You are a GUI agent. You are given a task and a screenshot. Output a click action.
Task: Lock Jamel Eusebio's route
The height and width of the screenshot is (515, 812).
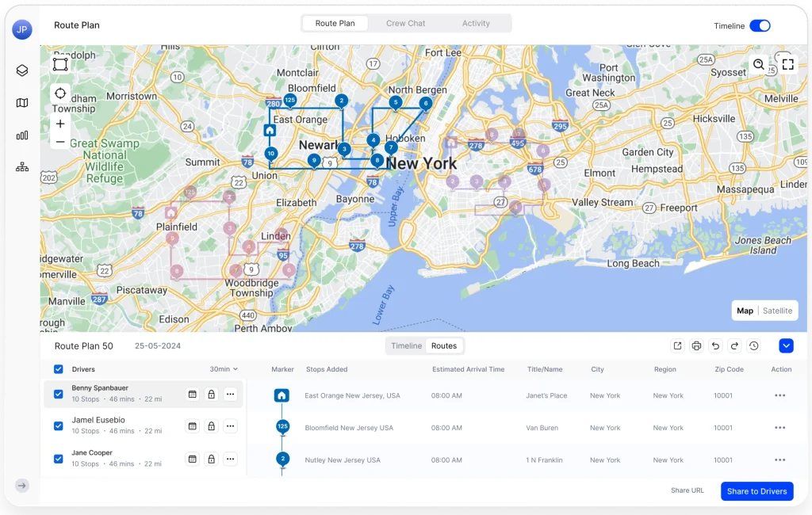click(x=211, y=426)
